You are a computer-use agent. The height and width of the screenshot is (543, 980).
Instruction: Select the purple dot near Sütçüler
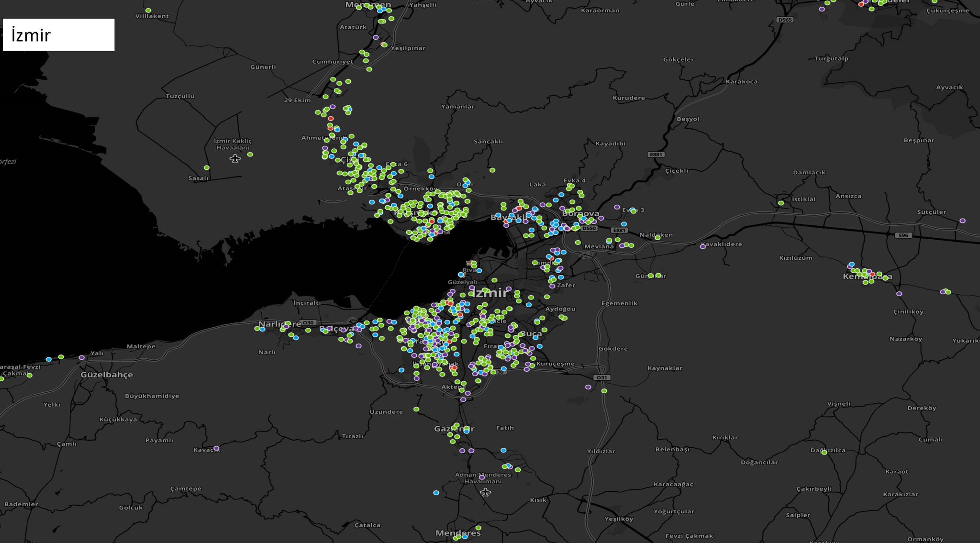pos(962,221)
